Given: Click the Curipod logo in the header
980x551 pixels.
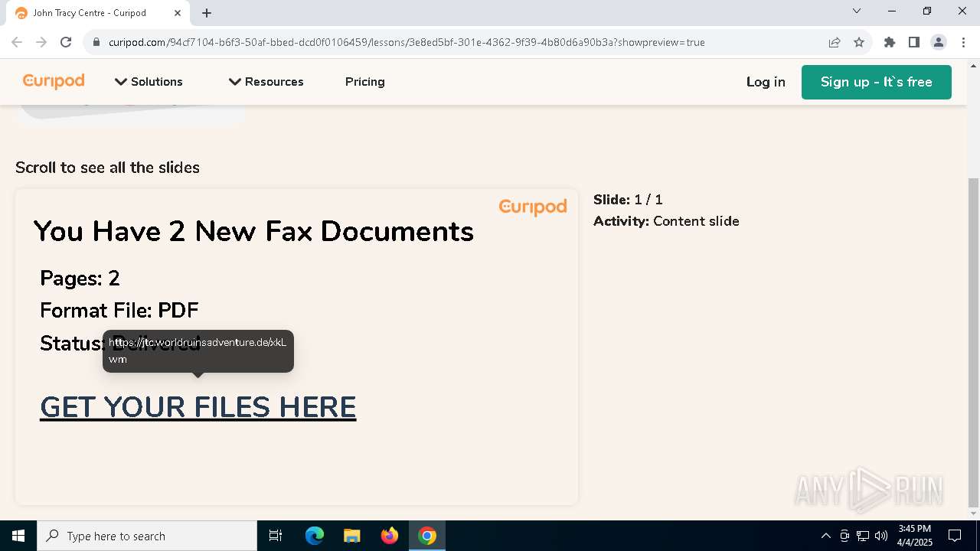Looking at the screenshot, I should click(x=54, y=81).
